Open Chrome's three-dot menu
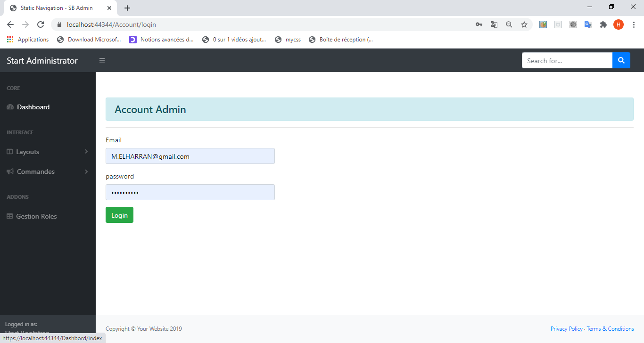This screenshot has height=343, width=644. click(x=634, y=24)
